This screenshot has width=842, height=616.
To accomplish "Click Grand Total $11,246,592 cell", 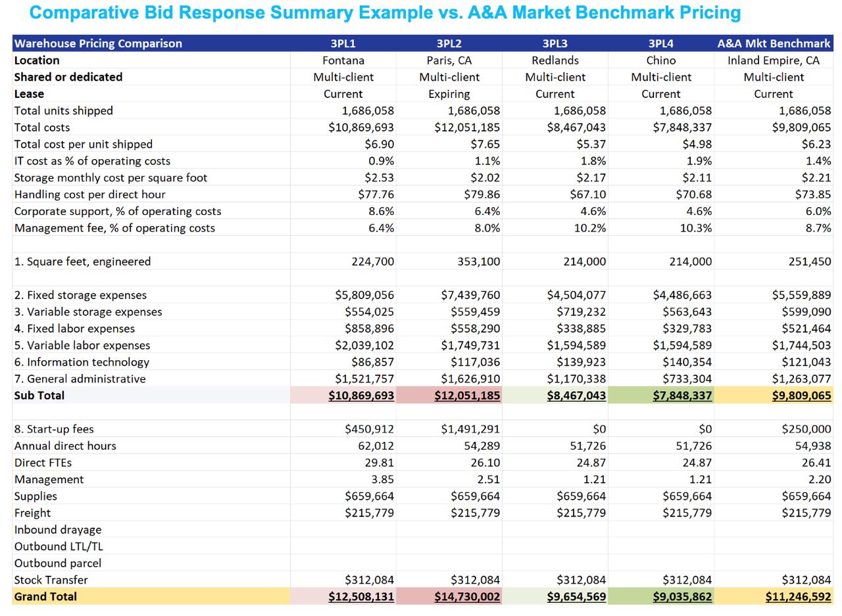I will click(774, 596).
